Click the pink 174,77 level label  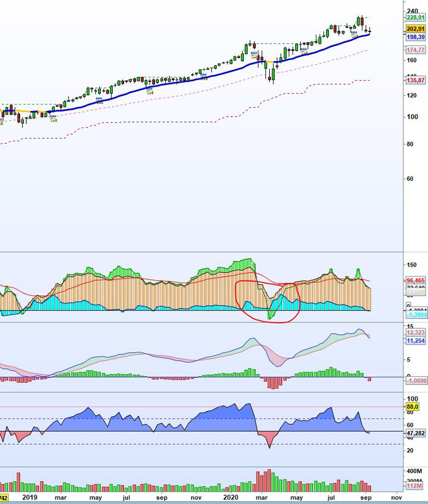pos(415,50)
